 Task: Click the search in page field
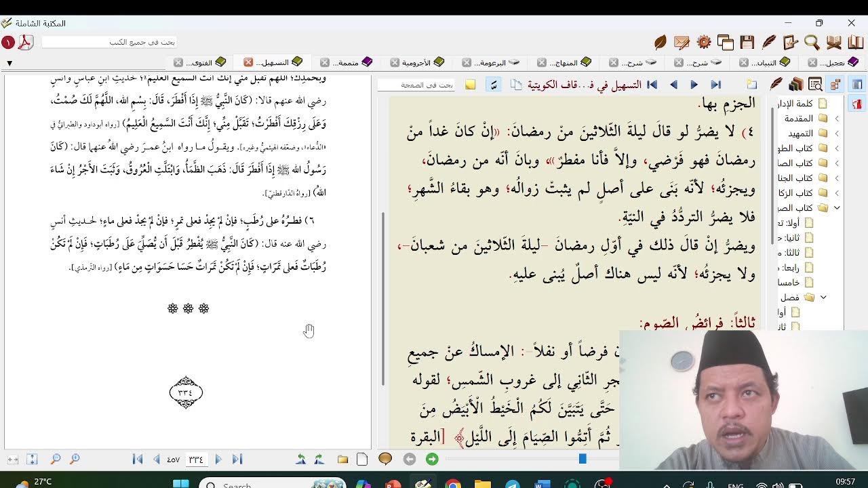[416, 85]
